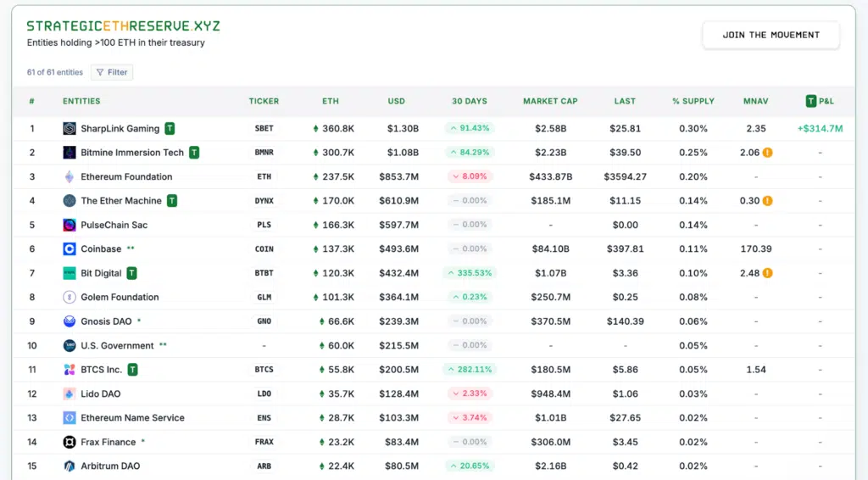
Task: Click the Ethereum Foundation logo icon
Action: pos(70,177)
